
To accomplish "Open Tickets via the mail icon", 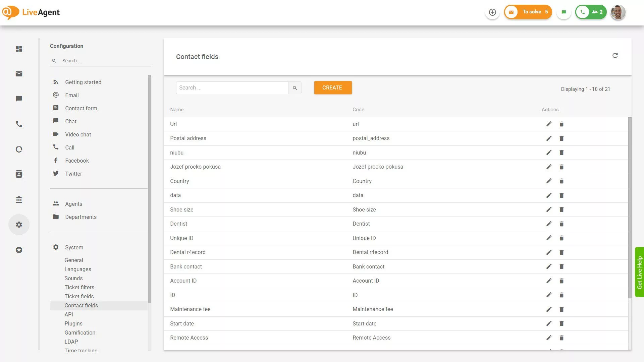I will [19, 74].
